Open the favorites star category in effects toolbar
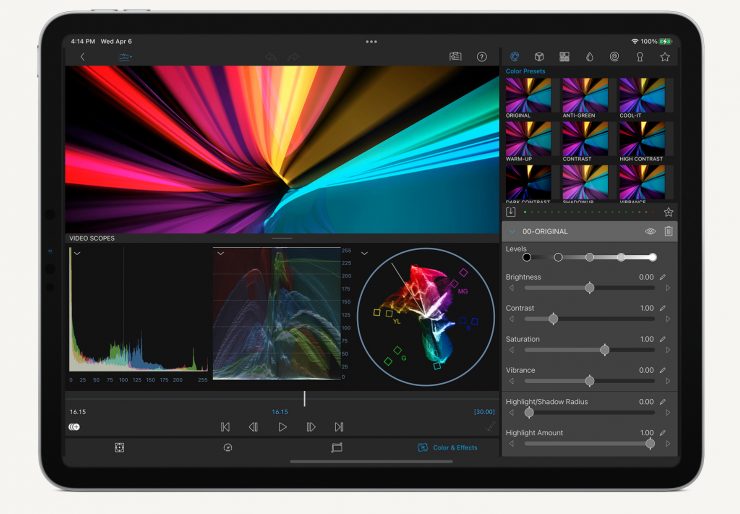740x514 pixels. [664, 57]
